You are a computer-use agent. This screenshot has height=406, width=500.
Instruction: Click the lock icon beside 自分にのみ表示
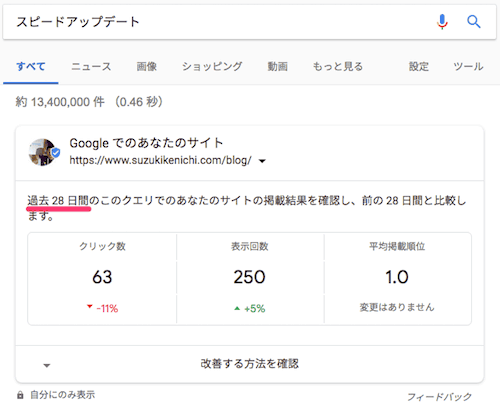point(20,395)
